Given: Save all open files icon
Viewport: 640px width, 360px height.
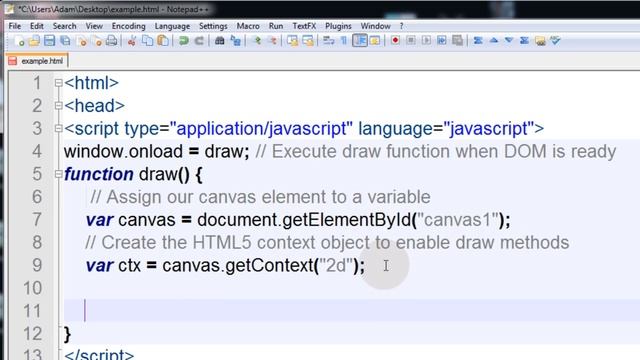Looking at the screenshot, I should [x=65, y=41].
